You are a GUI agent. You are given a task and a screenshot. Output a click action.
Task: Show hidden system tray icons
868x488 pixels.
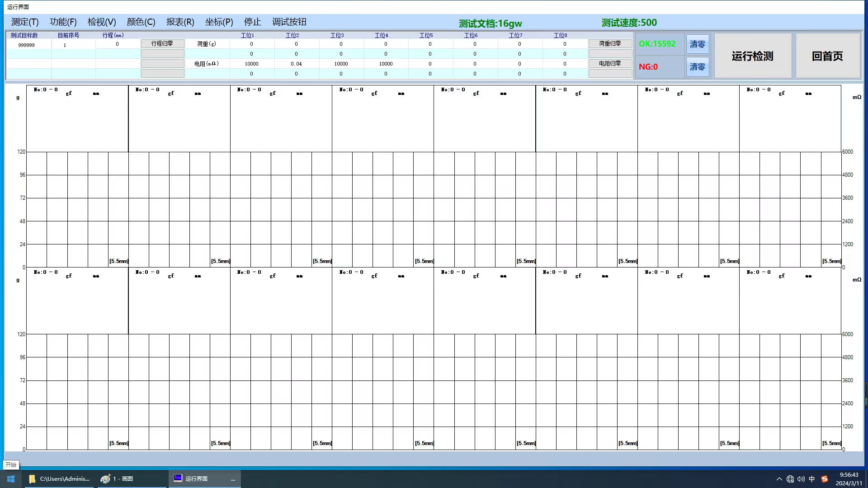pyautogui.click(x=779, y=479)
